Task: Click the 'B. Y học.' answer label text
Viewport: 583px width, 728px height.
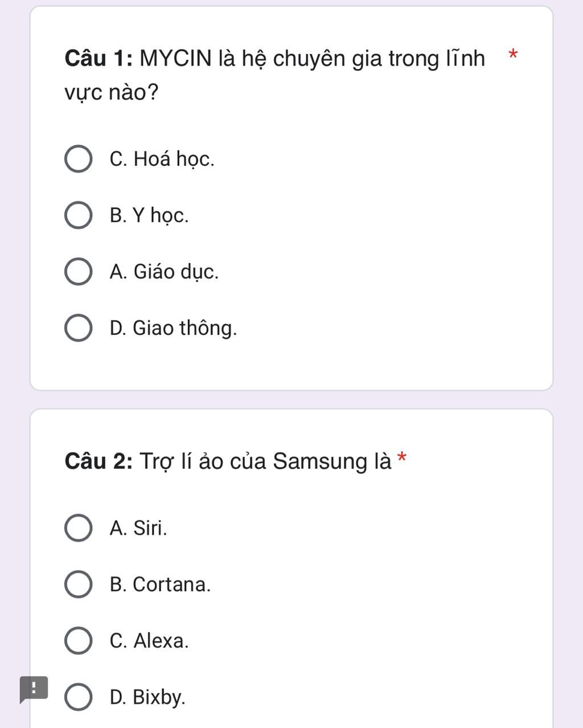Action: pyautogui.click(x=149, y=215)
